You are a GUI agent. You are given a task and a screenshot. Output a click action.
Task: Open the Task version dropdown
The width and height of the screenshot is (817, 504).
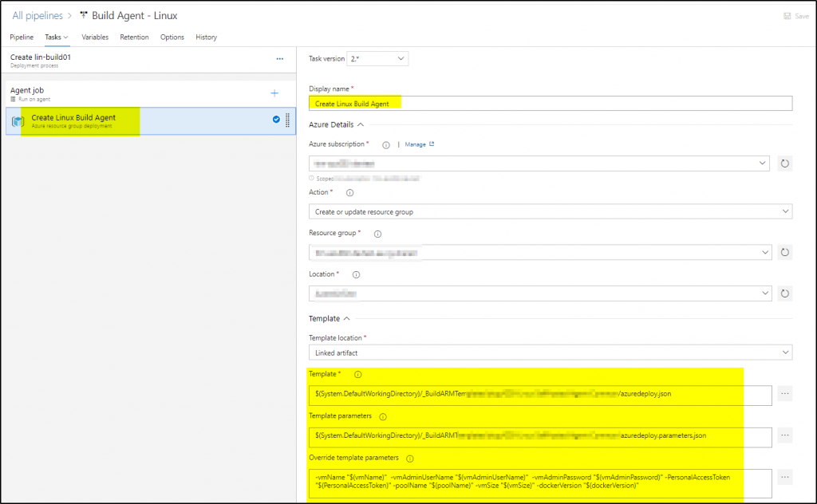click(376, 58)
